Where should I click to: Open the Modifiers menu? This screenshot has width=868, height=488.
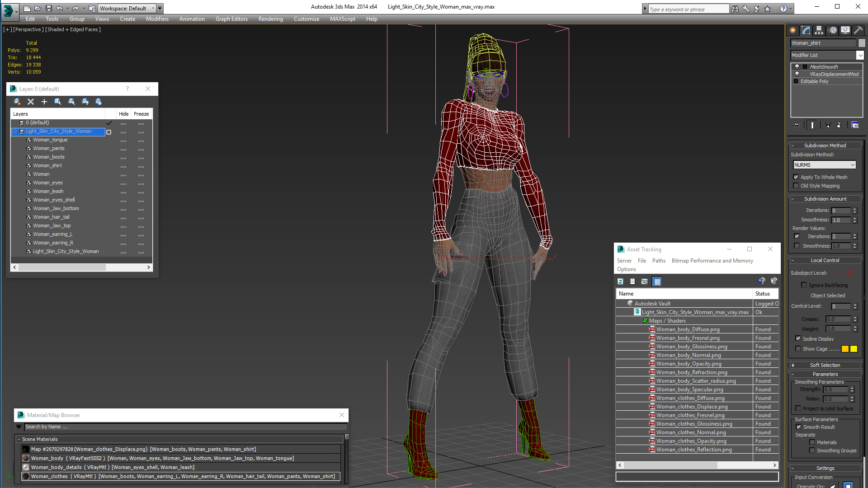pyautogui.click(x=157, y=19)
